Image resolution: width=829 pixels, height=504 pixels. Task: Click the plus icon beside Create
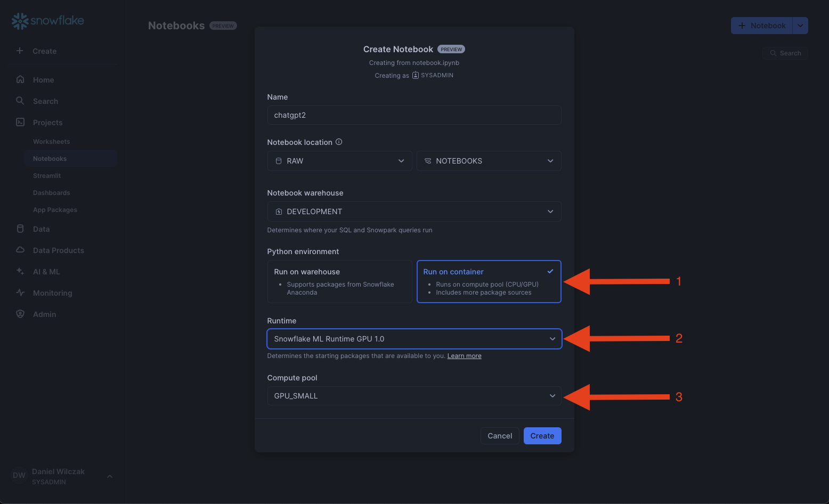point(20,51)
